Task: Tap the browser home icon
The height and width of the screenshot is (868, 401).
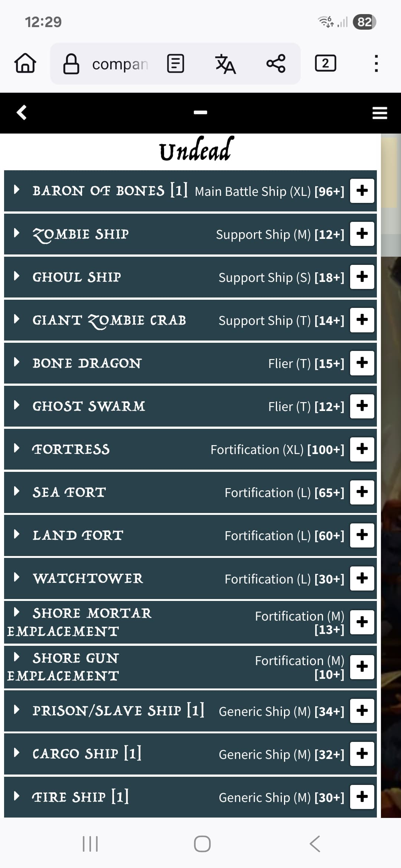Action: tap(25, 63)
